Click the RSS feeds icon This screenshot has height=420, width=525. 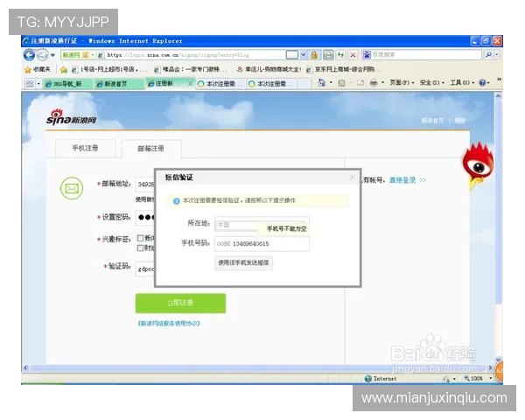341,83
